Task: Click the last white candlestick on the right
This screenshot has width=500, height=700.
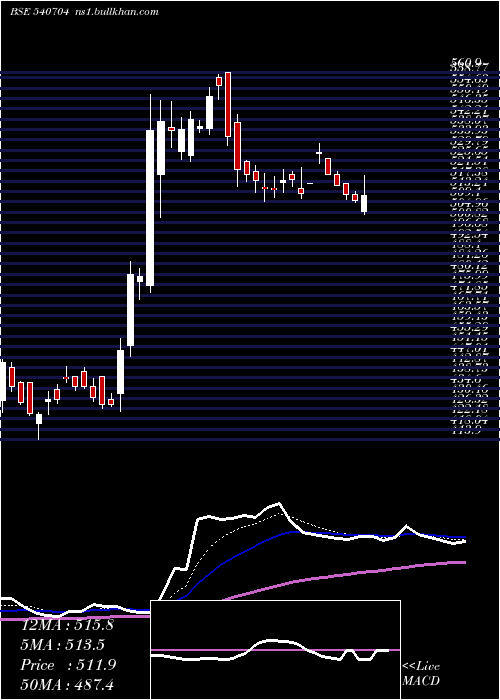Action: click(x=364, y=203)
